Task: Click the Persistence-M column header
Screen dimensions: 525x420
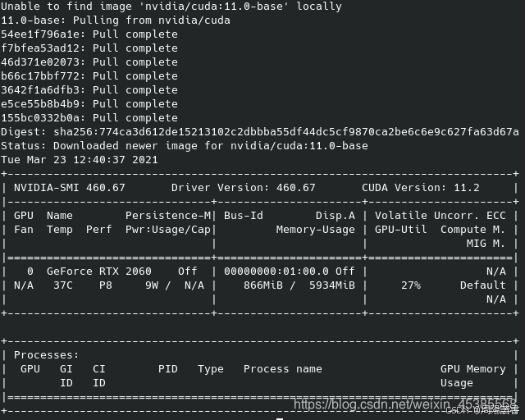Action: point(168,216)
